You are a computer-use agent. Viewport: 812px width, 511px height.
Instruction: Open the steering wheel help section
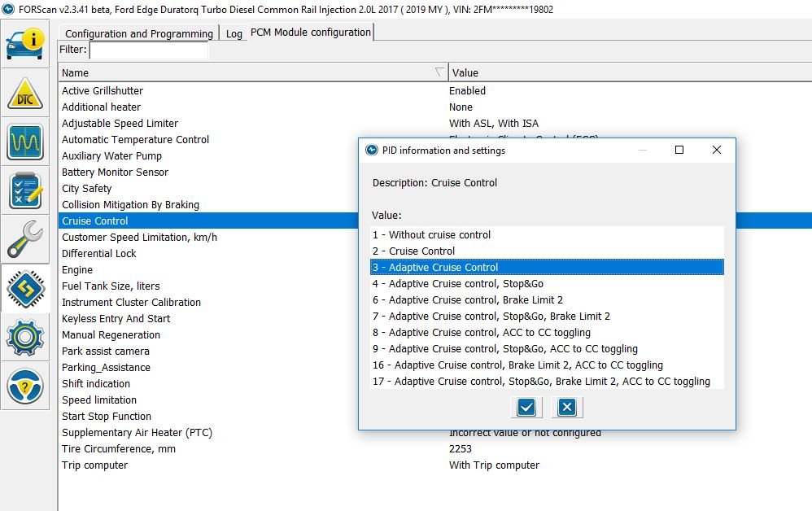pyautogui.click(x=26, y=385)
